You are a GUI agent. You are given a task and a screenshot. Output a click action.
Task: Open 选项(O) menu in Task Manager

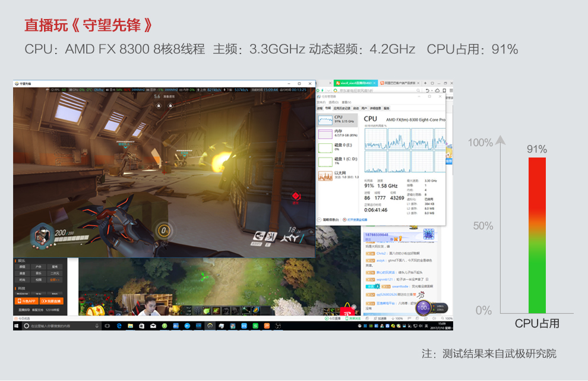coord(333,102)
